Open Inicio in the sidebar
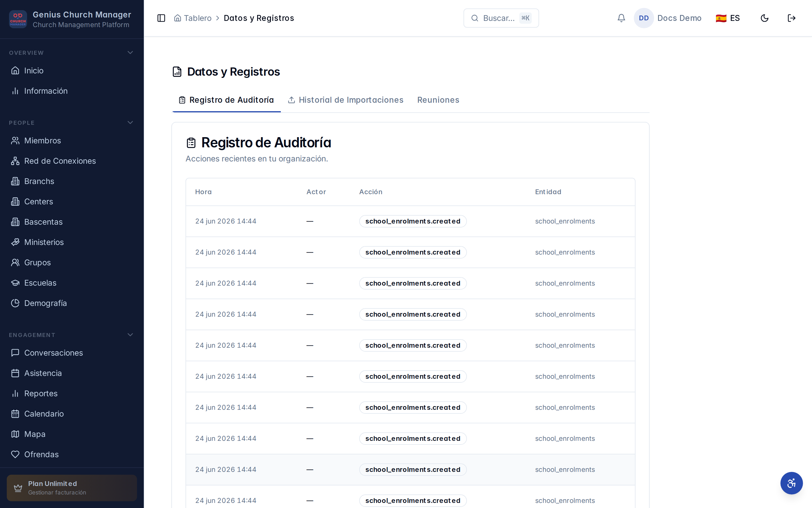812x508 pixels. (72, 71)
